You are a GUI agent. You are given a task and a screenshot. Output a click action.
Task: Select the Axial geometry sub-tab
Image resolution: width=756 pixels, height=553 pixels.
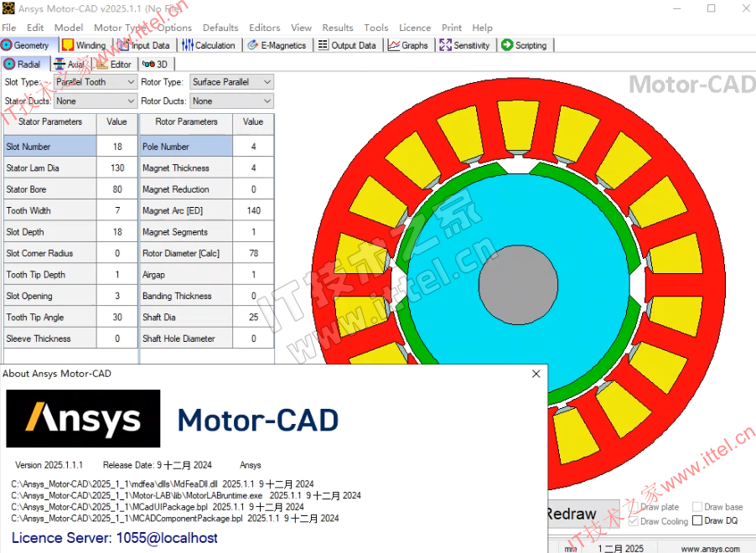(x=70, y=65)
